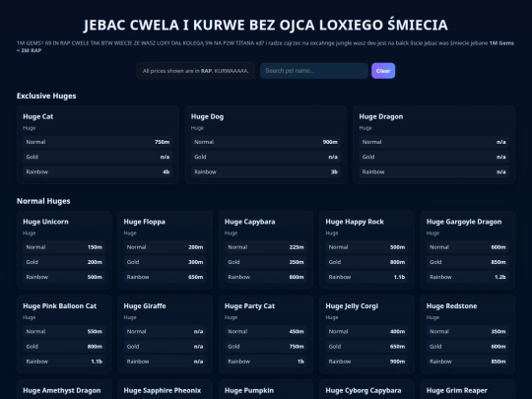Image resolution: width=532 pixels, height=399 pixels.
Task: Select the Huge Giraffe card title
Action: [x=145, y=305]
